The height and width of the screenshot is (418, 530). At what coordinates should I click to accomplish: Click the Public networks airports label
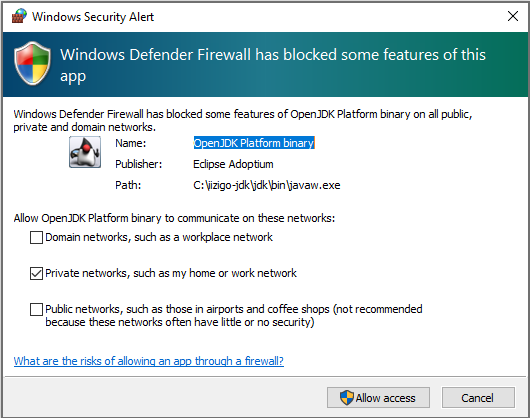click(234, 316)
